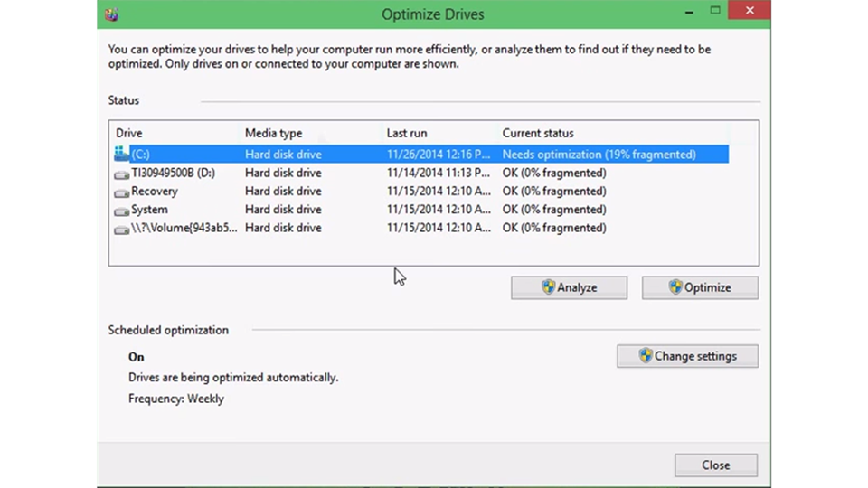Click the System drive icon

pyautogui.click(x=122, y=211)
